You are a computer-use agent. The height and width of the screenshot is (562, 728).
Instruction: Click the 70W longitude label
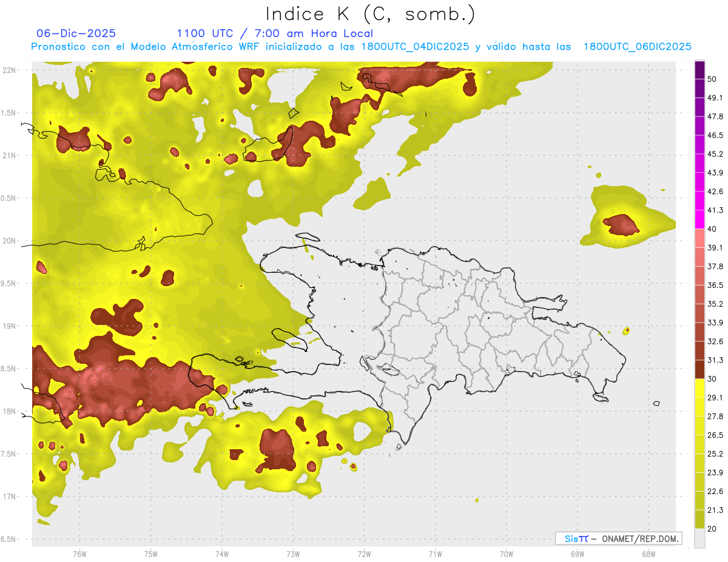[506, 554]
